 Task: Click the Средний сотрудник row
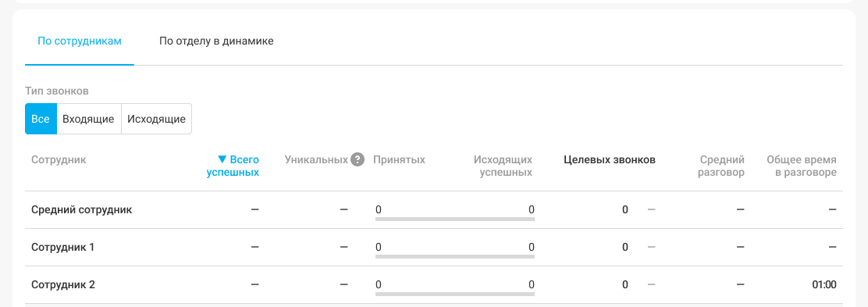coord(434,210)
